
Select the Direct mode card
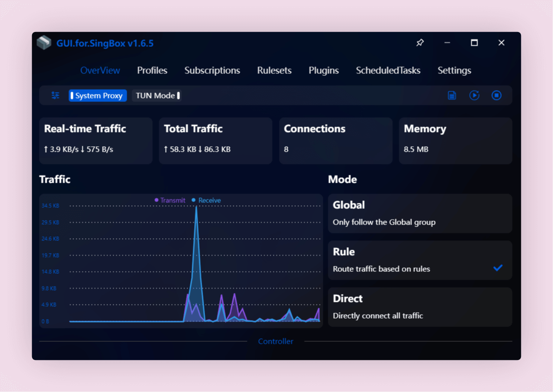(x=420, y=307)
